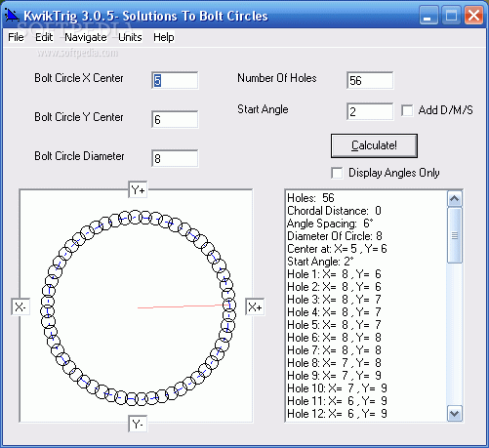Select the 'Diameter Of Circle: 8' line
Screen dimensions: 489x448
click(x=335, y=236)
